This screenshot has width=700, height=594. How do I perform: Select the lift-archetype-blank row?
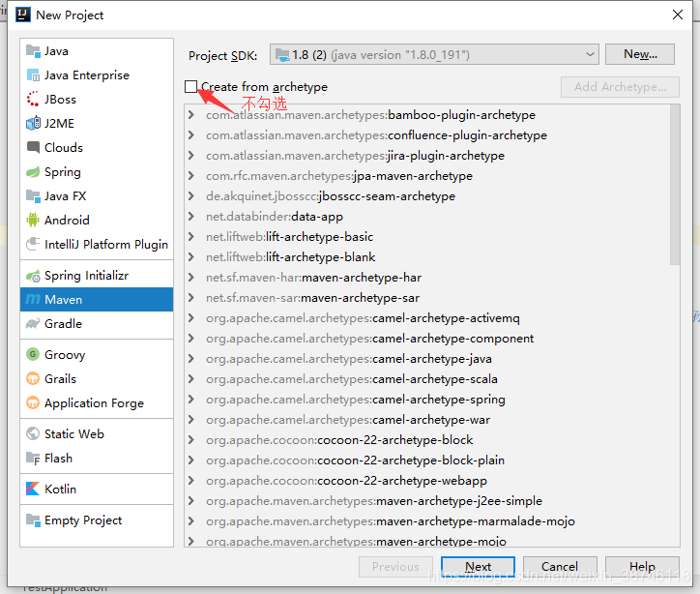(426, 256)
